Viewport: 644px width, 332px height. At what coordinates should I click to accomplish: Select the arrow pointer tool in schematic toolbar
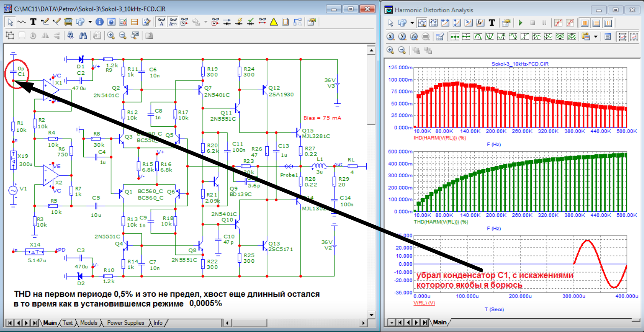click(x=10, y=22)
